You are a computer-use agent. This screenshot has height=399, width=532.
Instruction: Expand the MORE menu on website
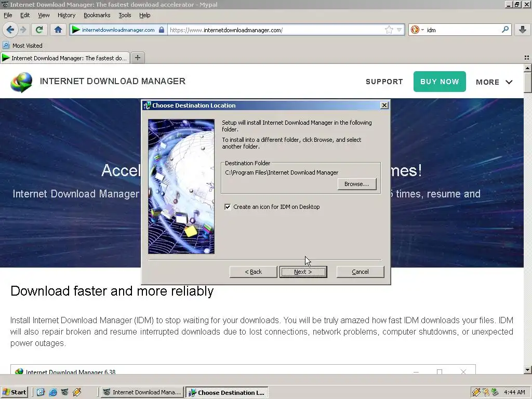tap(494, 82)
